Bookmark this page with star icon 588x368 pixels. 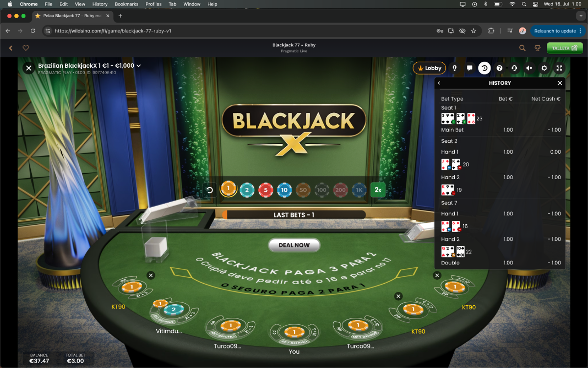[473, 30]
